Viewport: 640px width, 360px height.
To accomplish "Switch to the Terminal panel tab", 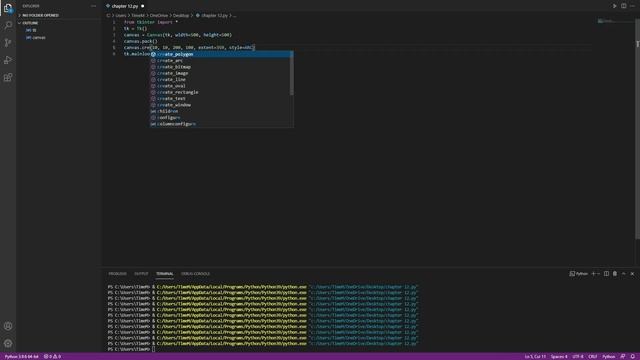I will 164,274.
